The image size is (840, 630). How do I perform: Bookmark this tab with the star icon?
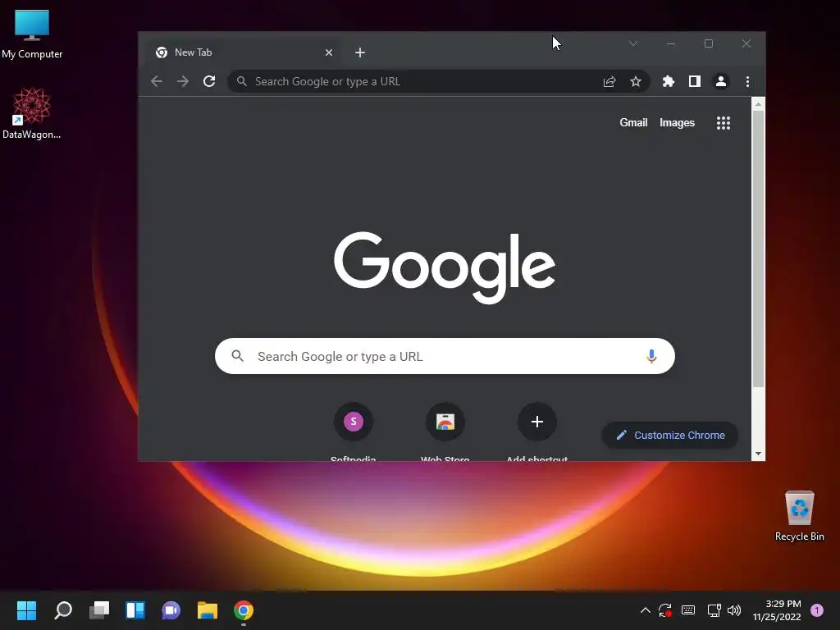tap(636, 81)
